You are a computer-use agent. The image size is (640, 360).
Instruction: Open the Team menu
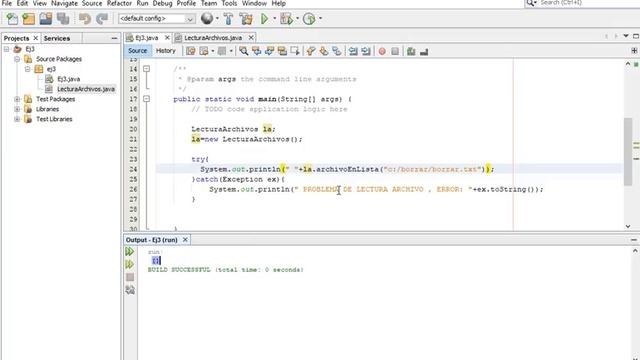point(209,3)
